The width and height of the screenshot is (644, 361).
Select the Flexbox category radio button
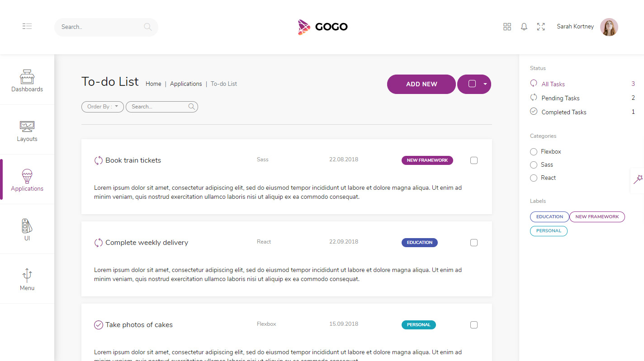533,151
